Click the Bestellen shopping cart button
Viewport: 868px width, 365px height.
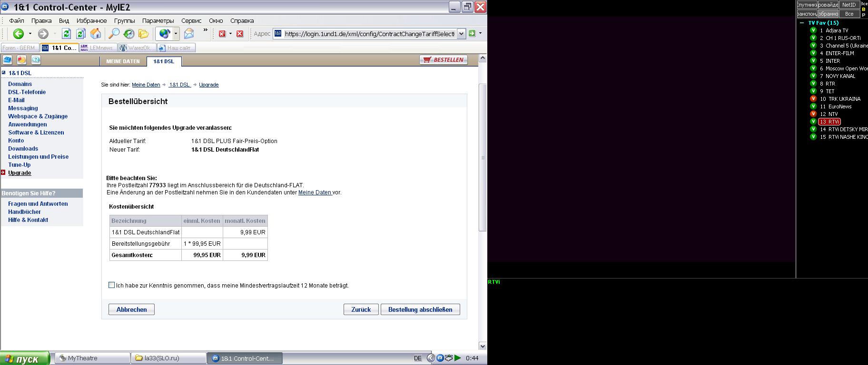(x=444, y=60)
